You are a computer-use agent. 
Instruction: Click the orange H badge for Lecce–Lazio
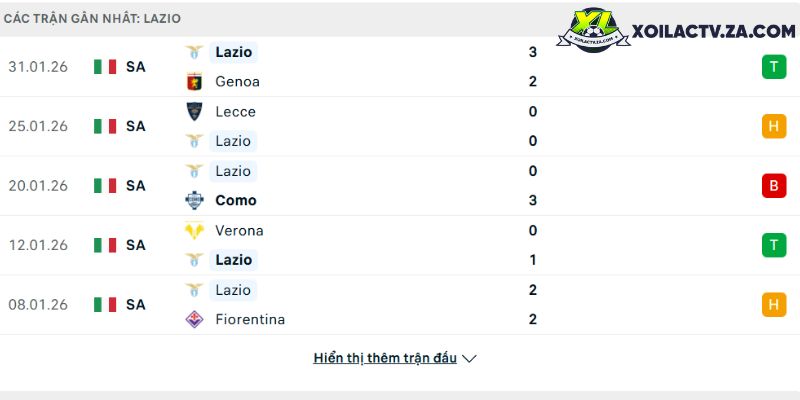point(774,127)
